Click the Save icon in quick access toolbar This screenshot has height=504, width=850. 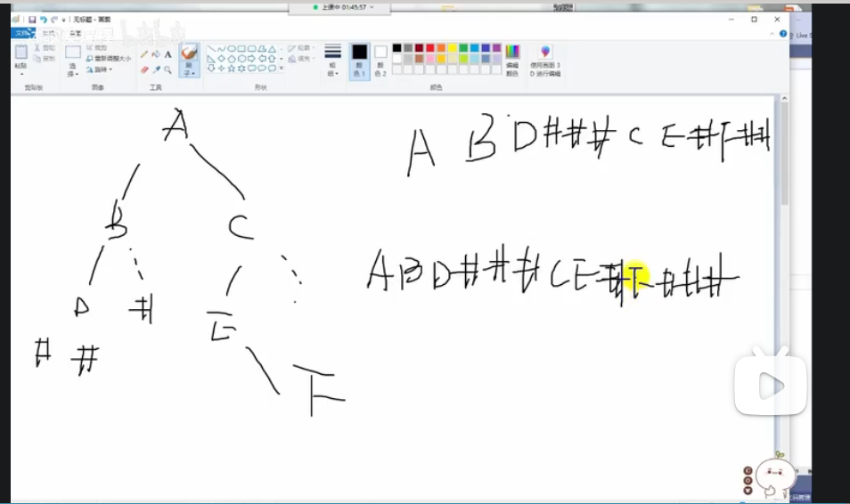point(32,20)
